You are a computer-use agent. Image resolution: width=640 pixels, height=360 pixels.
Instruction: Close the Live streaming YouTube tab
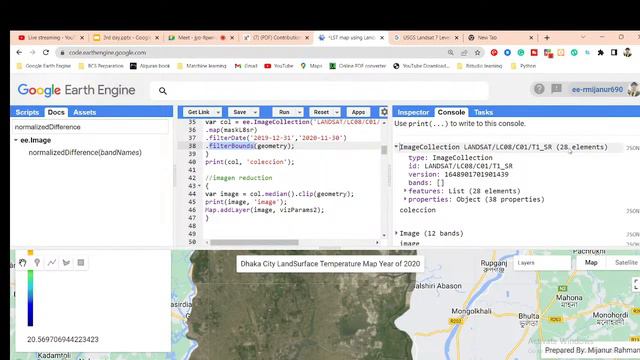point(82,38)
